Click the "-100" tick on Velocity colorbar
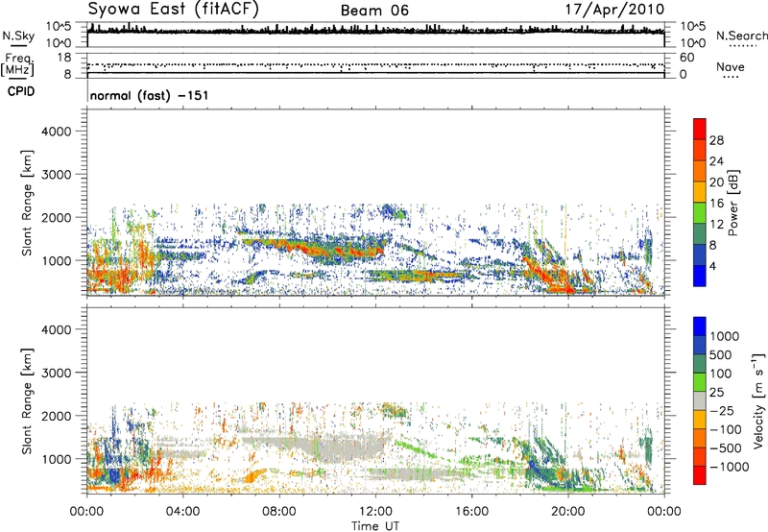 coord(725,429)
